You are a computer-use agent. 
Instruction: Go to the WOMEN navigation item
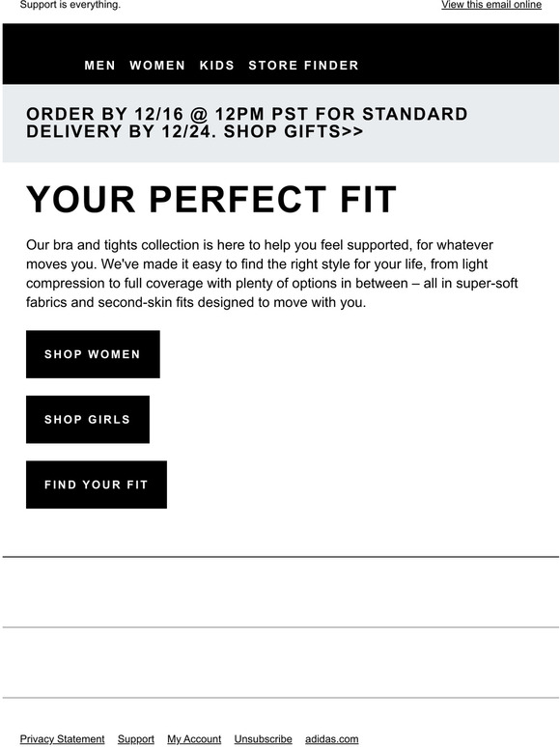point(157,66)
